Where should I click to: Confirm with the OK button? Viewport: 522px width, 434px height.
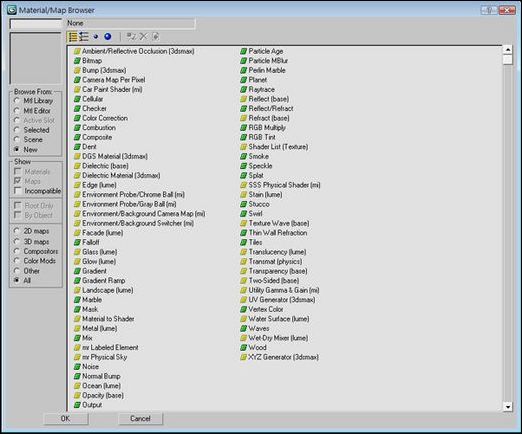(66, 418)
